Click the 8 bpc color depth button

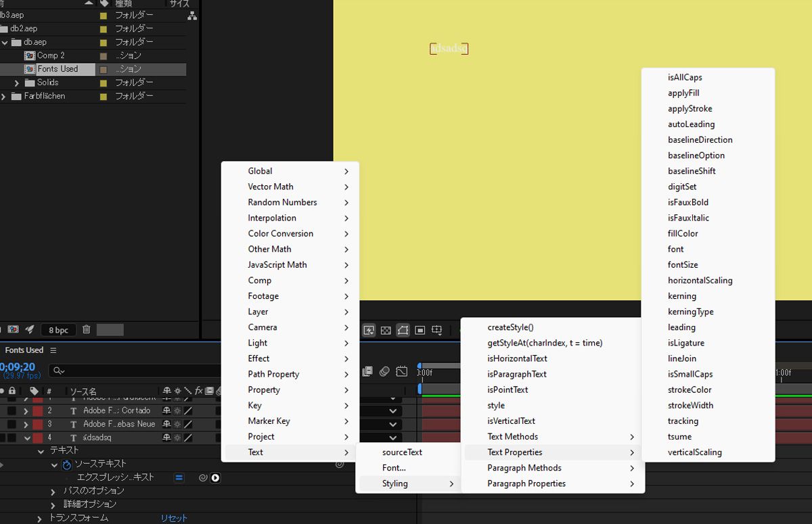[x=58, y=330]
